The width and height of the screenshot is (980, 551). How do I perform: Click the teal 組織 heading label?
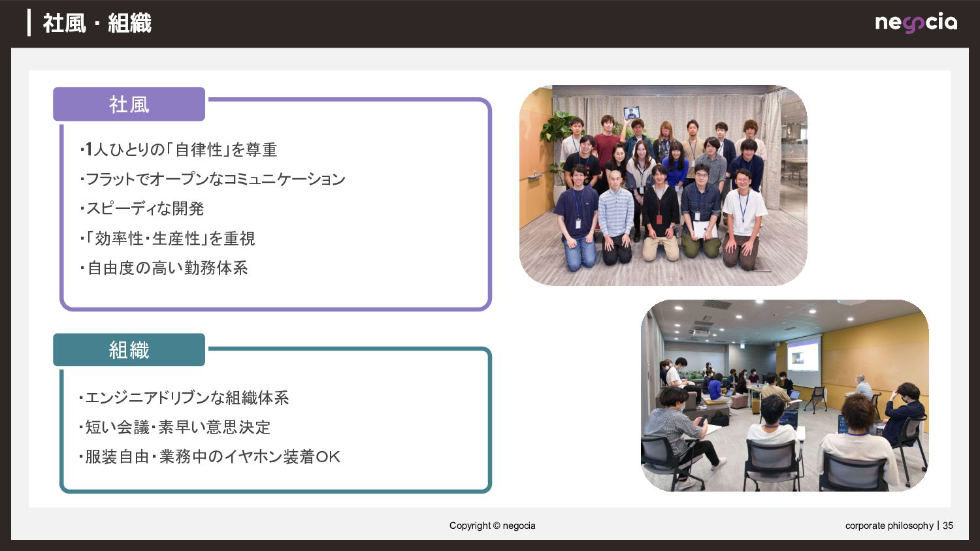point(129,350)
